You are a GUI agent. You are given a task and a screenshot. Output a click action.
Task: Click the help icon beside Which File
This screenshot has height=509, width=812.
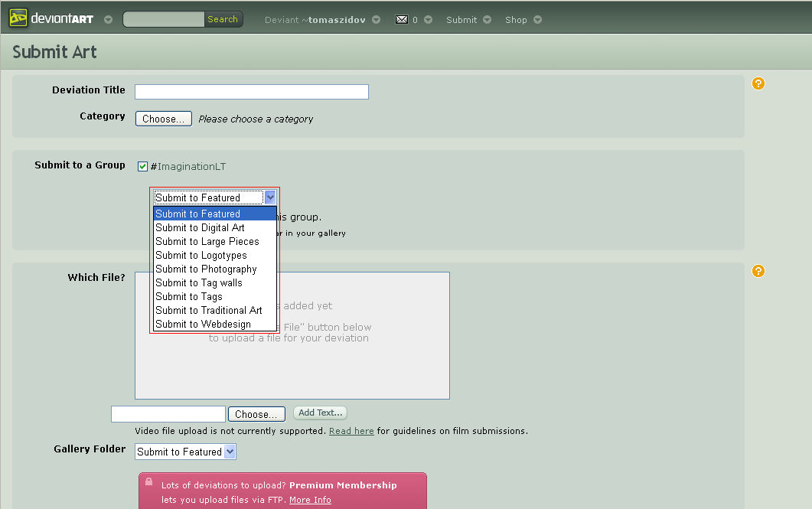coord(758,271)
